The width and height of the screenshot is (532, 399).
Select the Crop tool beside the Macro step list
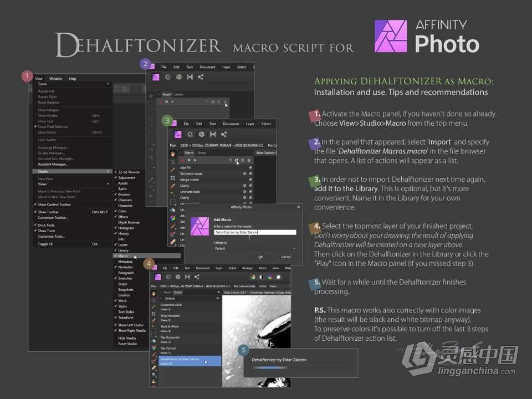(x=173, y=178)
